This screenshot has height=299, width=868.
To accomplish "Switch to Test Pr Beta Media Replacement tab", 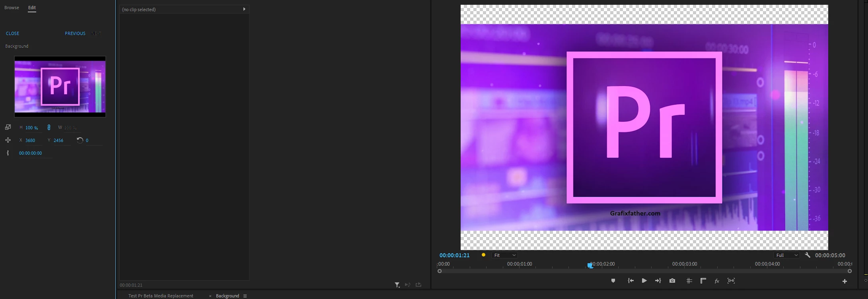I will [x=161, y=296].
